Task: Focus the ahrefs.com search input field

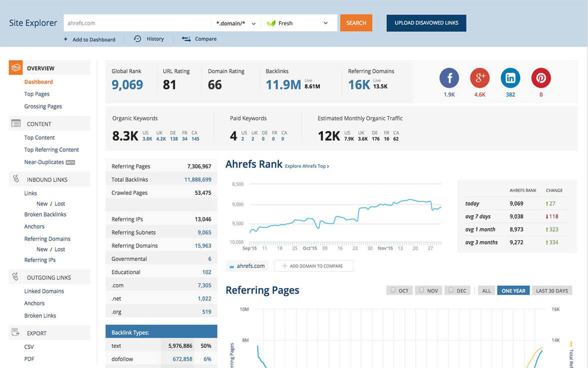Action: pyautogui.click(x=137, y=23)
